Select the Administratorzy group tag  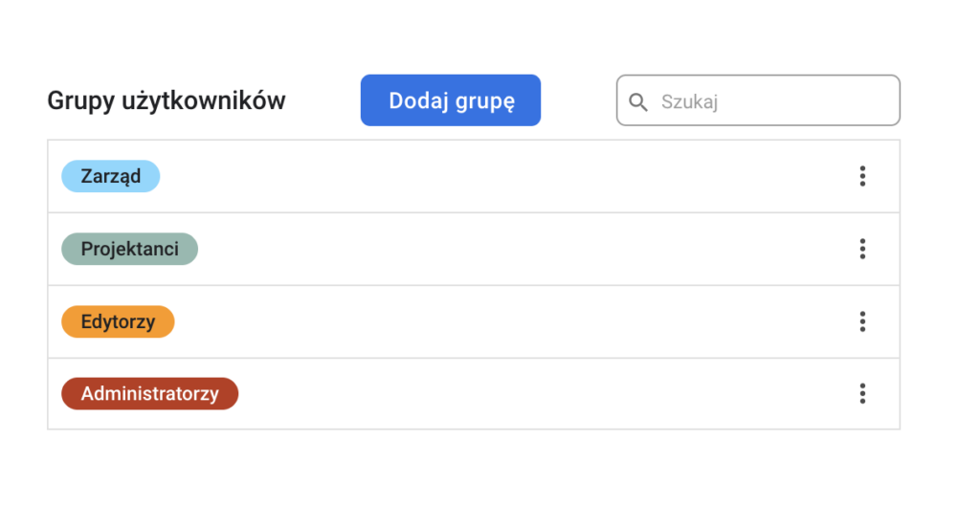click(x=149, y=393)
